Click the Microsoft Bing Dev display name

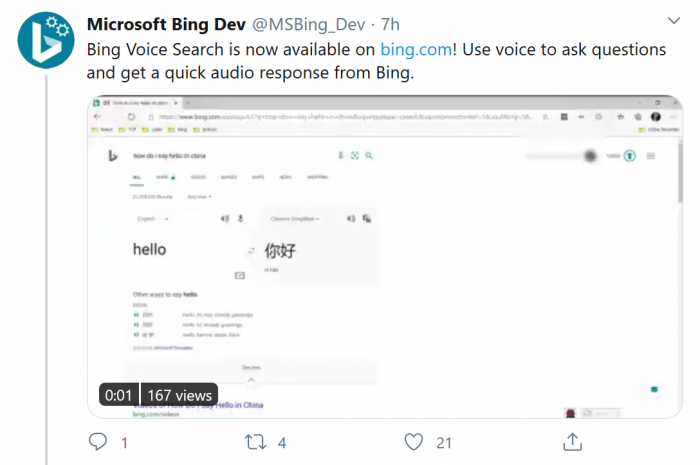[169, 23]
